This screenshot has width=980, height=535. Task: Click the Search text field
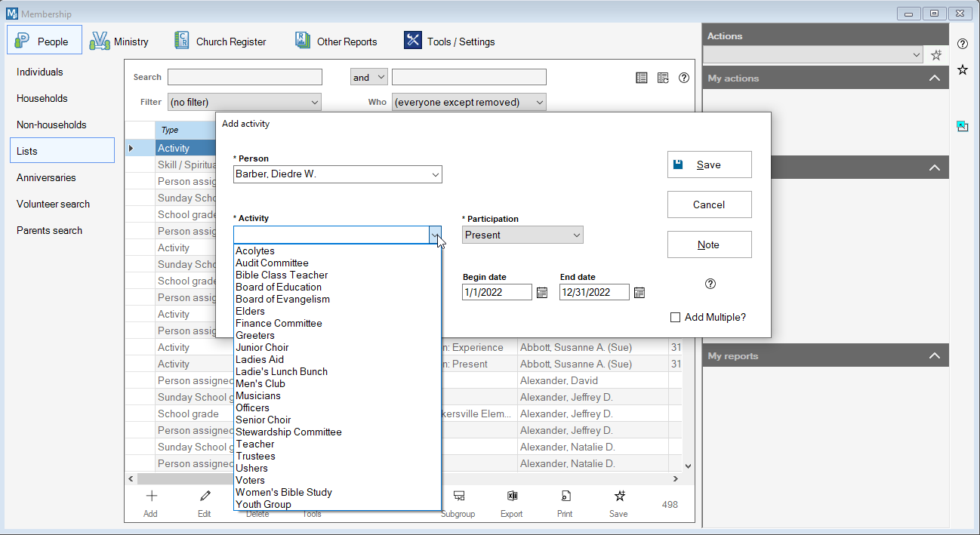click(x=245, y=77)
